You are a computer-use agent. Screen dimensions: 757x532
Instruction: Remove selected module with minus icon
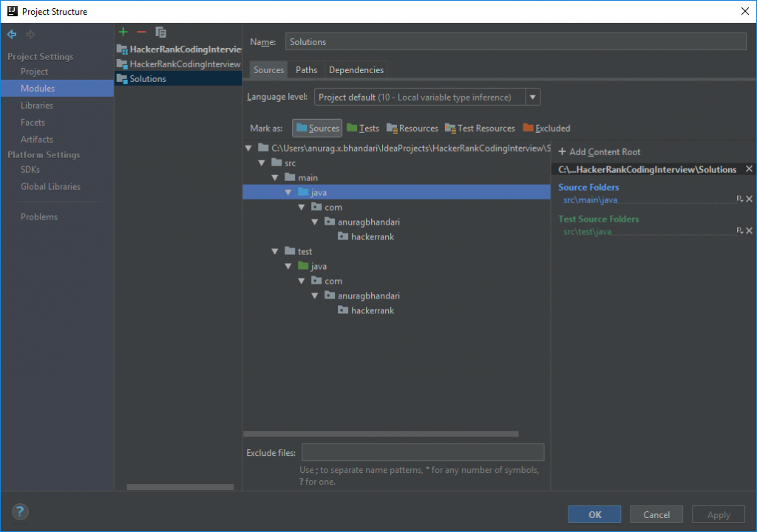coord(141,33)
